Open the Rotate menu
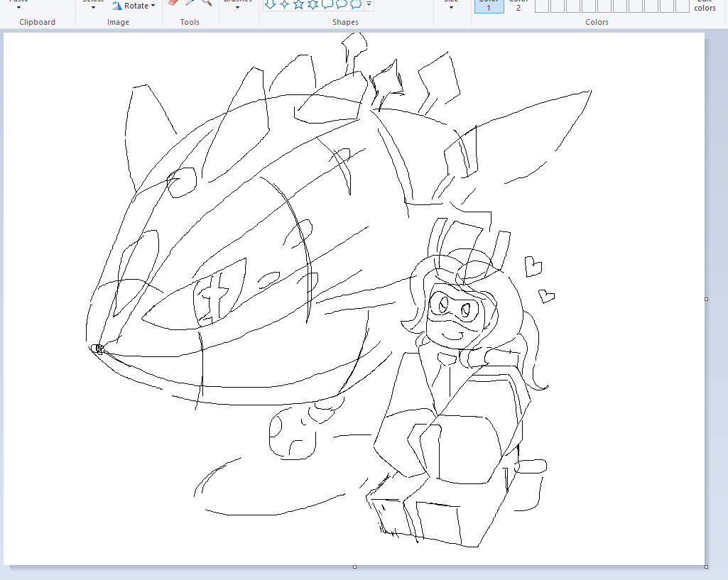 pyautogui.click(x=134, y=6)
